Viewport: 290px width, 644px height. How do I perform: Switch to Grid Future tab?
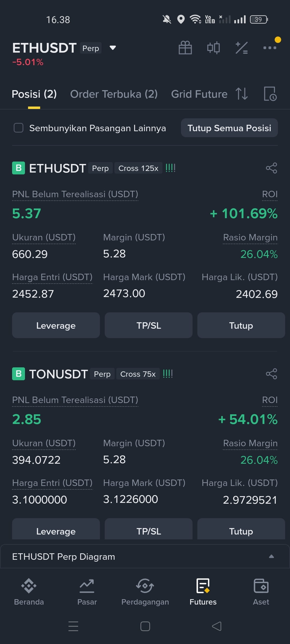tap(199, 94)
